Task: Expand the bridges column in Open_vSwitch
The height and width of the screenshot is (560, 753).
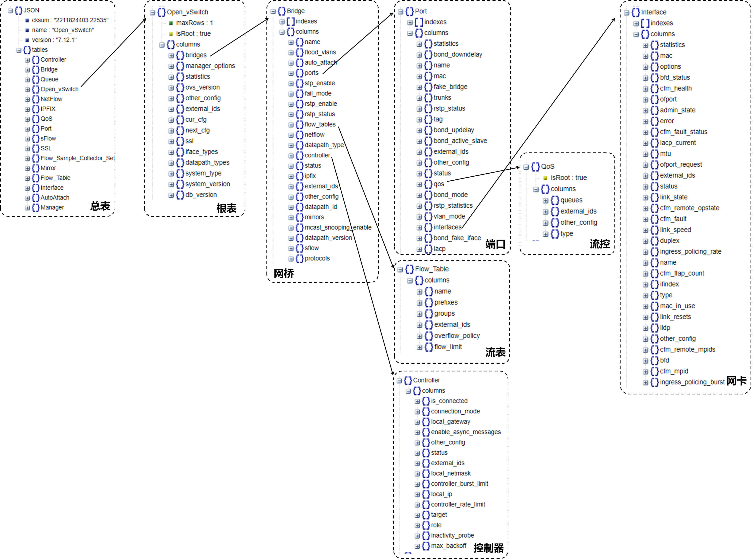Action: tap(171, 56)
